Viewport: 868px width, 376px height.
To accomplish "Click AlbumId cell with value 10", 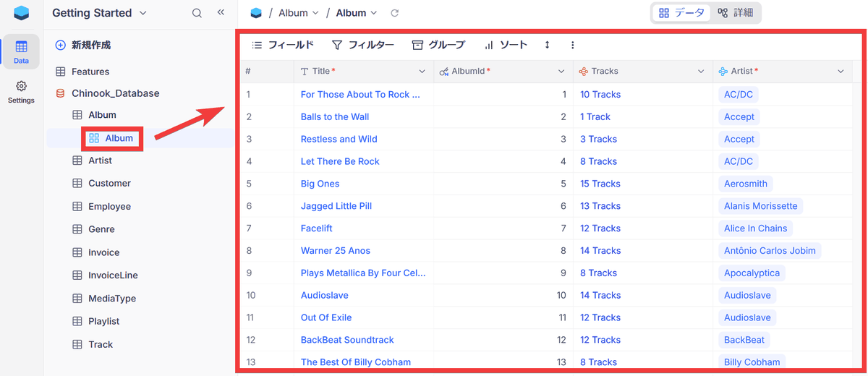I will [x=503, y=295].
